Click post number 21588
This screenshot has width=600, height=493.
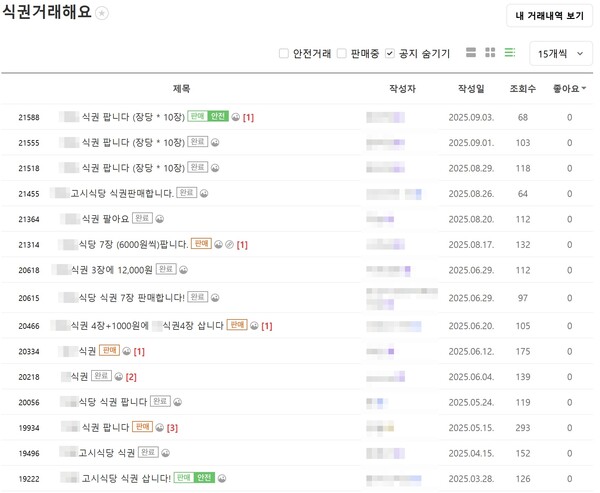pyautogui.click(x=29, y=118)
